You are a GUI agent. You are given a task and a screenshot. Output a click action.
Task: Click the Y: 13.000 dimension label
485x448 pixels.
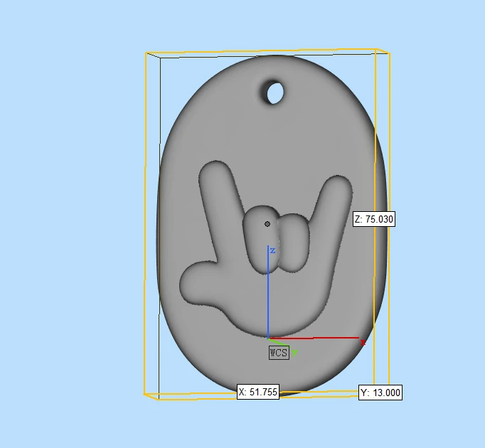(x=380, y=393)
